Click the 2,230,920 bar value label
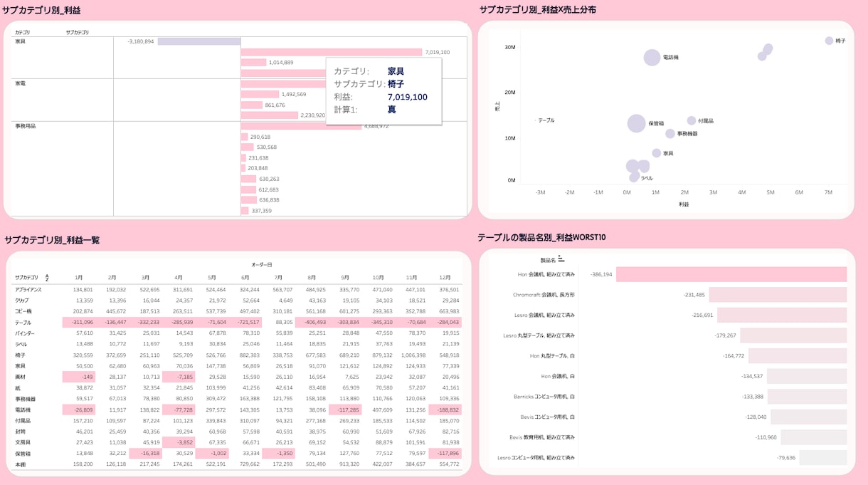The height and width of the screenshot is (485, 868). pyautogui.click(x=312, y=115)
